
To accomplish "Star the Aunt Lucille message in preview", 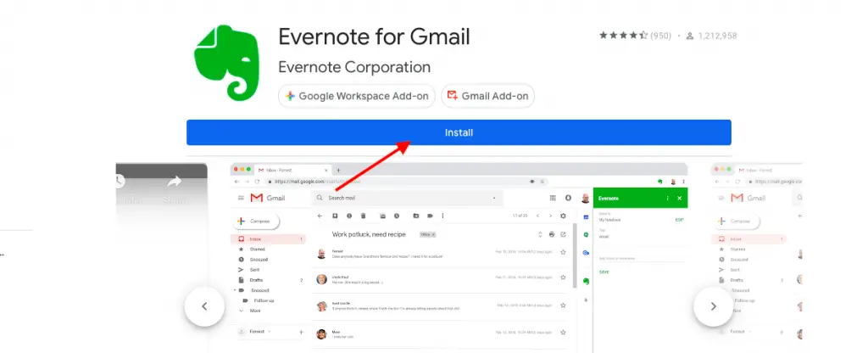I will point(563,305).
